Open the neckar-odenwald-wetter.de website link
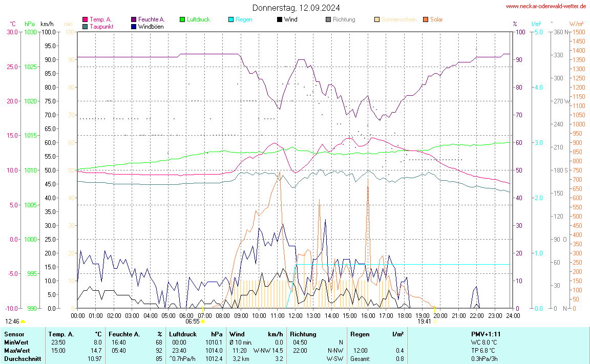Screen dimensions: 590x364 tap(546, 6)
